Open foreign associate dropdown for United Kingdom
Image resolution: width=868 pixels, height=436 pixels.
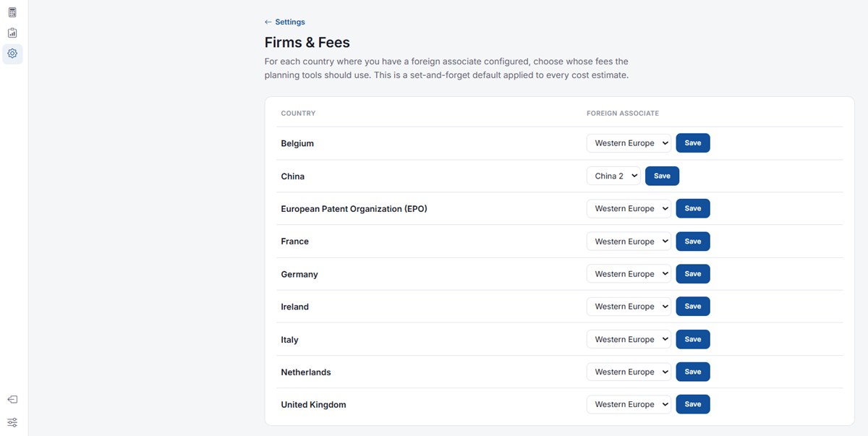pyautogui.click(x=629, y=404)
